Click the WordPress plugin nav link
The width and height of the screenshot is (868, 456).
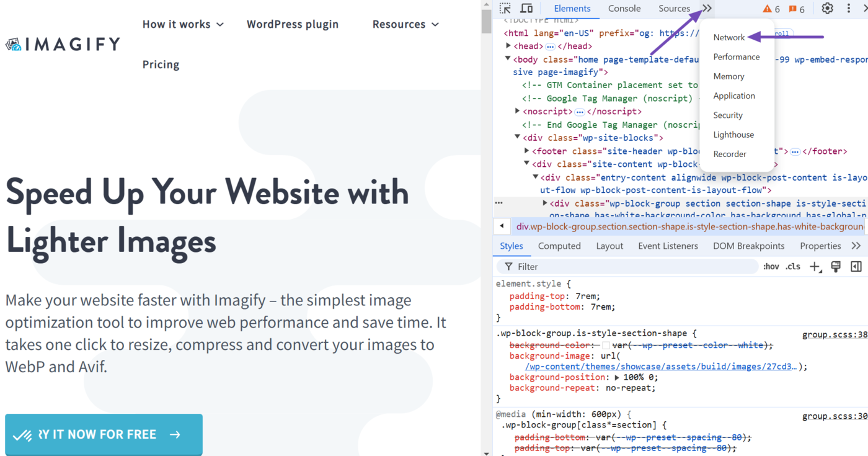point(293,24)
